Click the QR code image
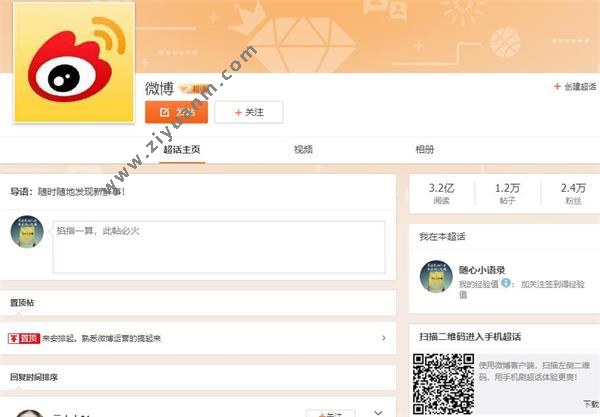 [x=443, y=384]
